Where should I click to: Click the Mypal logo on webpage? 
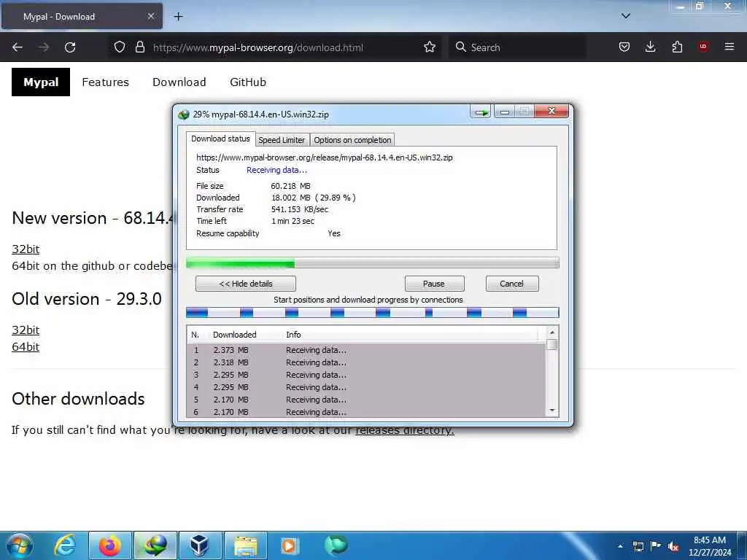(x=41, y=82)
